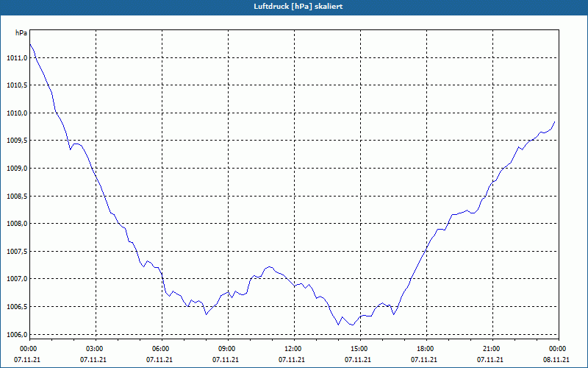Screen dimensions: 588x368
Task: Select the '07.11.21' date under 18:00
Action: pyautogui.click(x=424, y=360)
